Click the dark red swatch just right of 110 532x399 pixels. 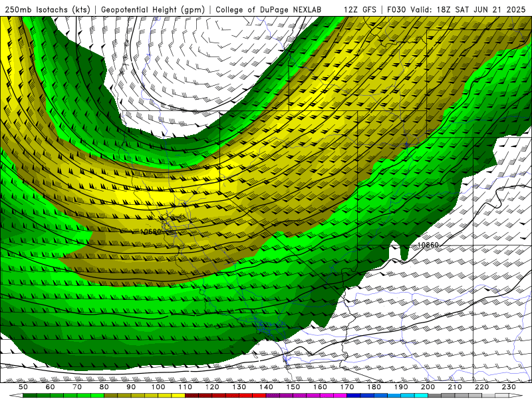[192, 396]
